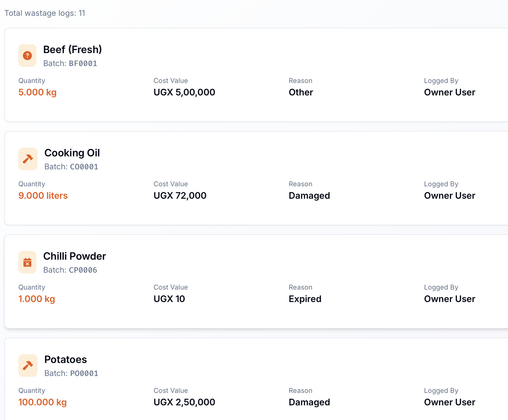508x420 pixels.
Task: Click the UGX 5,00,000 cost value
Action: point(184,92)
